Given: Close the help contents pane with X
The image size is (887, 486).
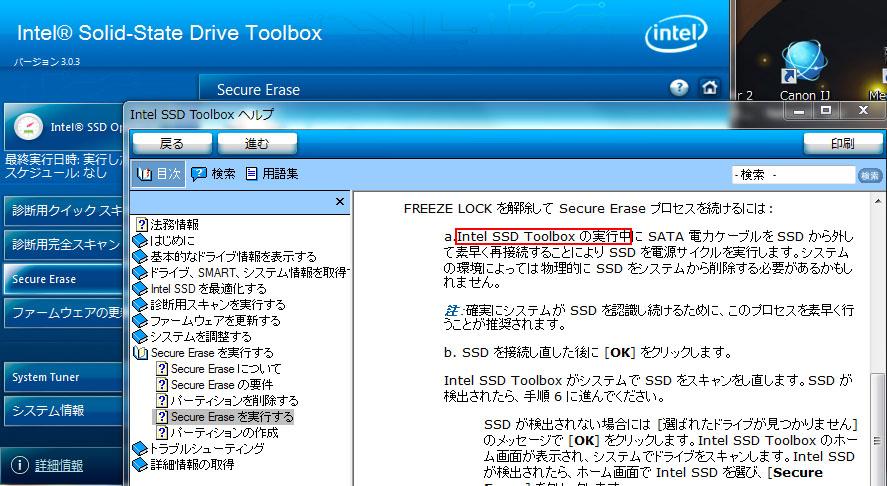Looking at the screenshot, I should click(x=339, y=201).
